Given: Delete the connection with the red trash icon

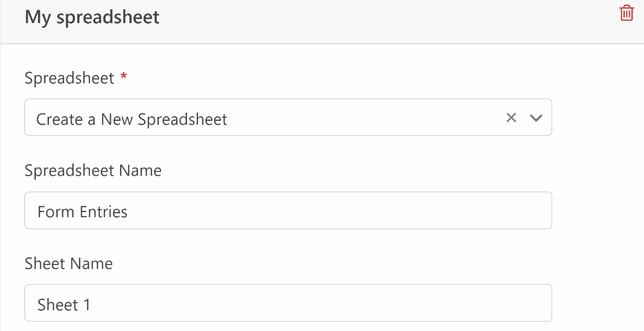Looking at the screenshot, I should [626, 13].
